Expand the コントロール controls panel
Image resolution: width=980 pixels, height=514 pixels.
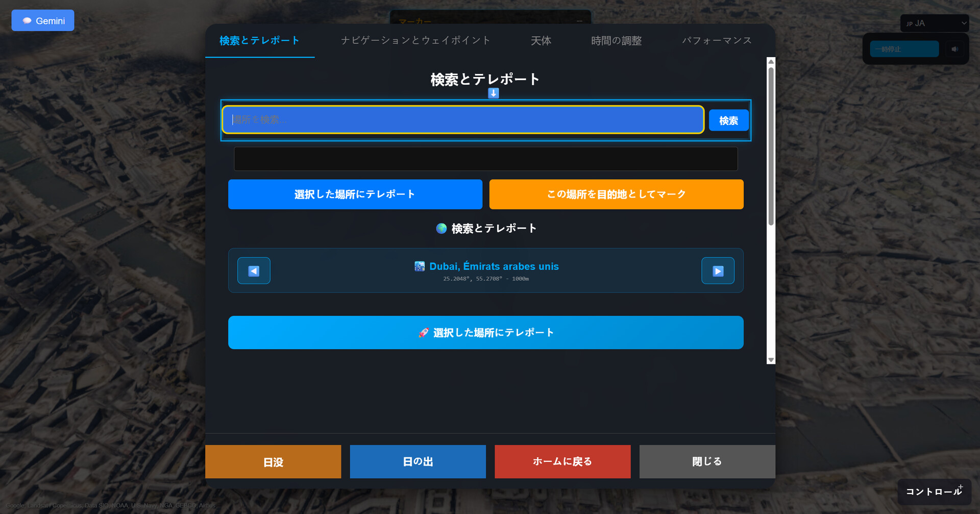(934, 492)
